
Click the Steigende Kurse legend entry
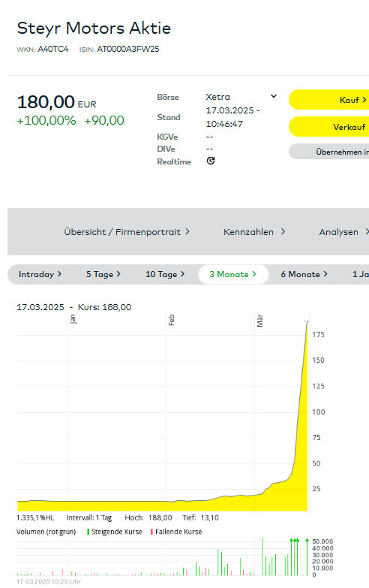(x=115, y=532)
